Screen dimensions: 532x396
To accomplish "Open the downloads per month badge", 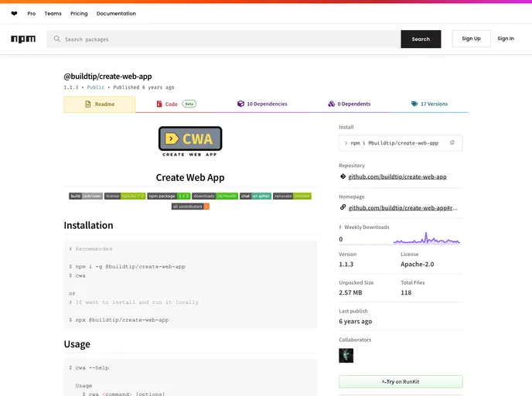I will click(215, 196).
